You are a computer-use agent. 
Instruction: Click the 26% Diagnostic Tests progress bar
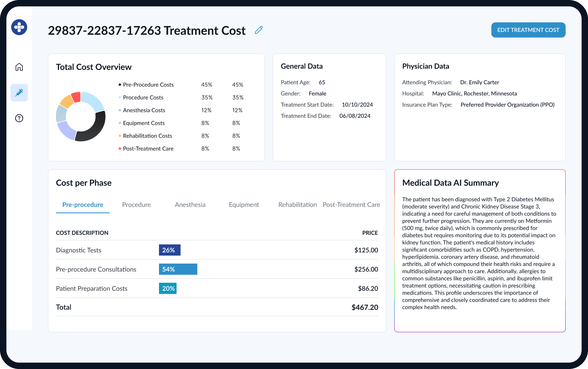point(170,250)
